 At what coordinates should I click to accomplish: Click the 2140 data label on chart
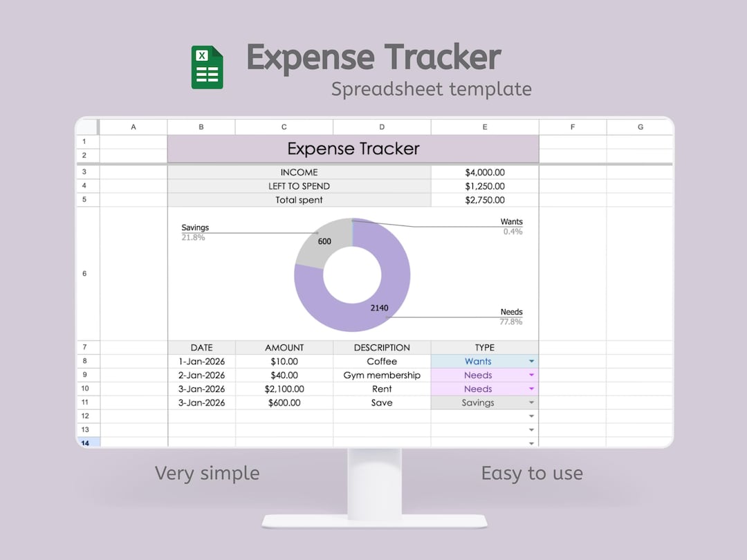click(379, 308)
